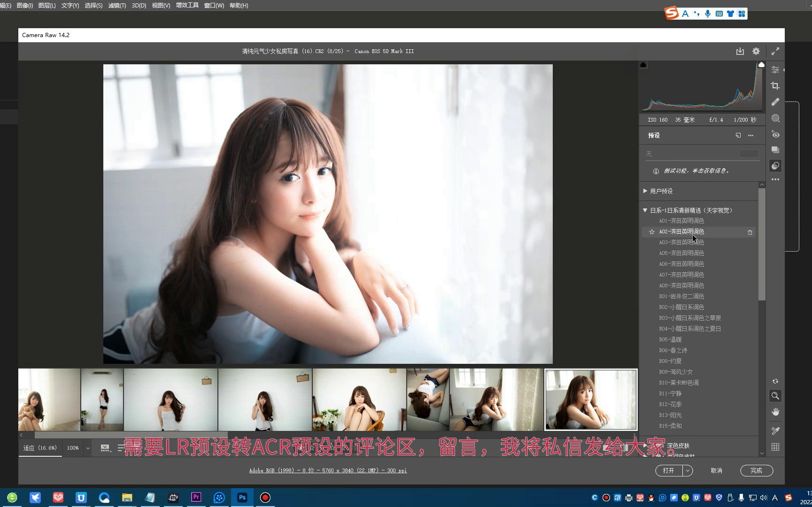Expand the 用户预设 group
Image resolution: width=812 pixels, height=507 pixels.
click(x=645, y=191)
